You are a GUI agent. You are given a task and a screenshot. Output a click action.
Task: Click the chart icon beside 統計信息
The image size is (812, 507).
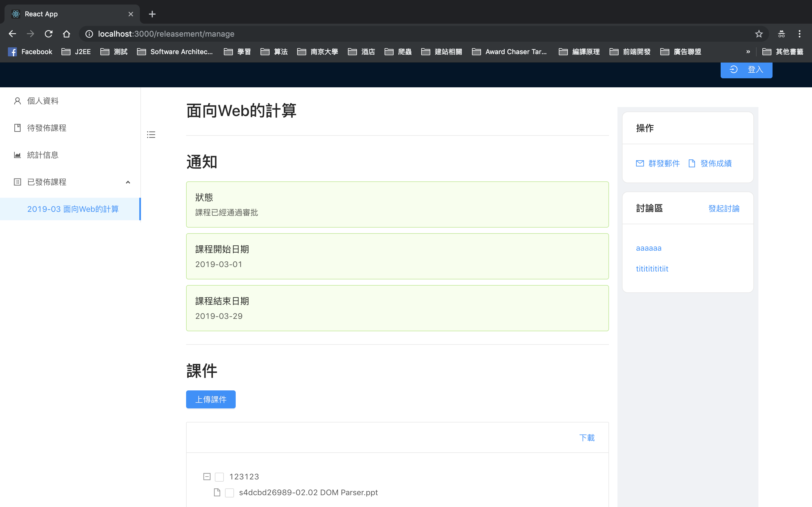(x=17, y=155)
